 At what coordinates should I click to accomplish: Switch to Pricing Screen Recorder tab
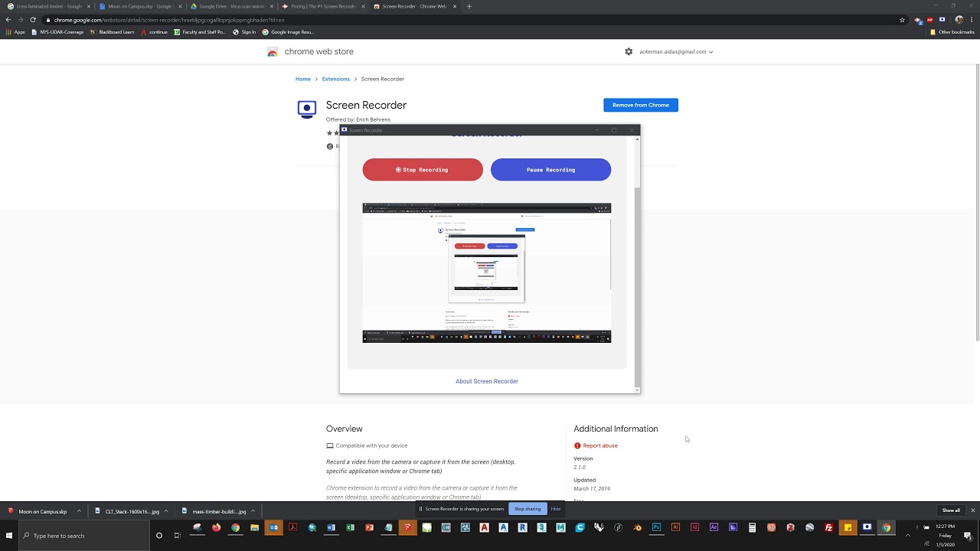pyautogui.click(x=322, y=6)
